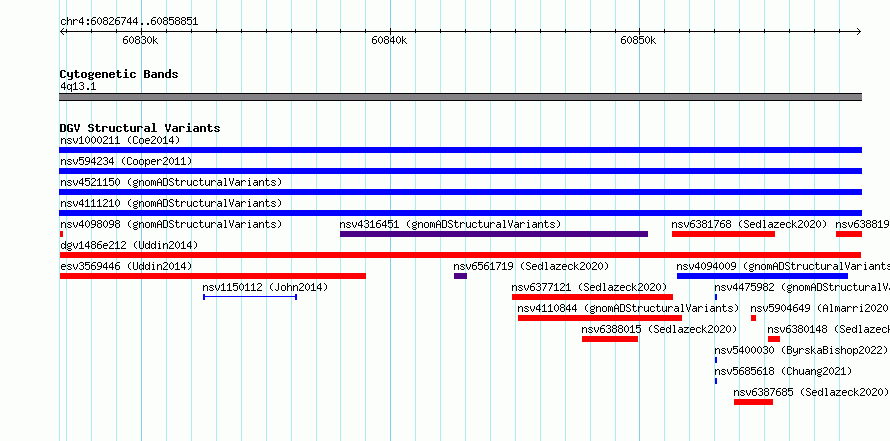Open nsv5904649 (Almarri2020) label
This screenshot has width=890, height=441.
[820, 308]
